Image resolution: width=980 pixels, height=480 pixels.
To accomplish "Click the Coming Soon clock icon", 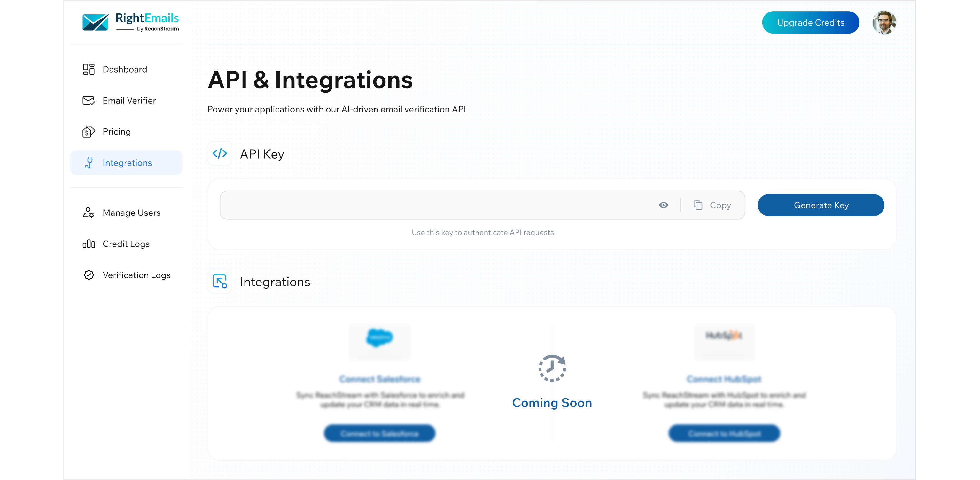I will click(552, 368).
